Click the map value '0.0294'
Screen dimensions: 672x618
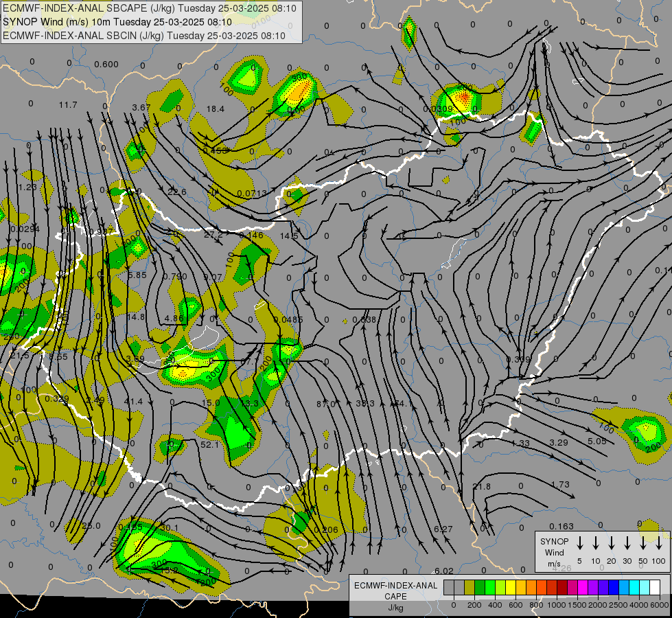25,229
